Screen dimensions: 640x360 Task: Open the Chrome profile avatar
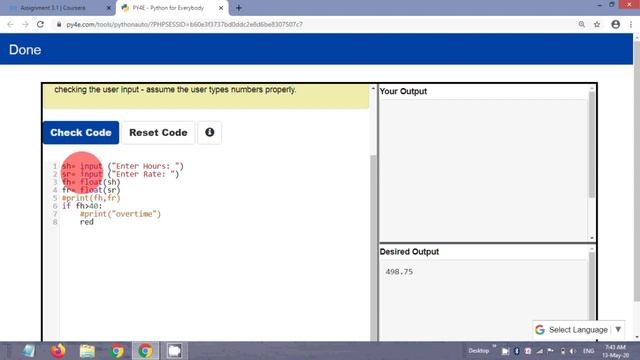[x=616, y=24]
